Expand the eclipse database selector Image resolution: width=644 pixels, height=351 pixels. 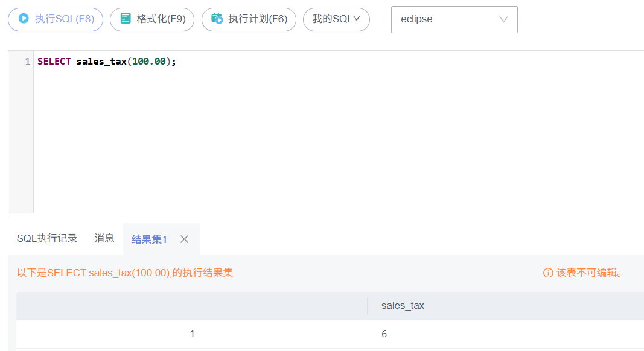coord(454,19)
